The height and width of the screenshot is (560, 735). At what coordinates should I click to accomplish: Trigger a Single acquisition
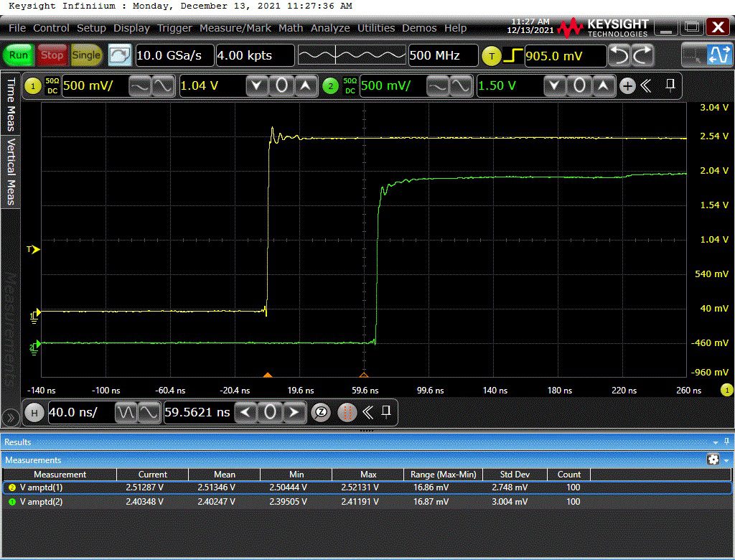click(86, 55)
